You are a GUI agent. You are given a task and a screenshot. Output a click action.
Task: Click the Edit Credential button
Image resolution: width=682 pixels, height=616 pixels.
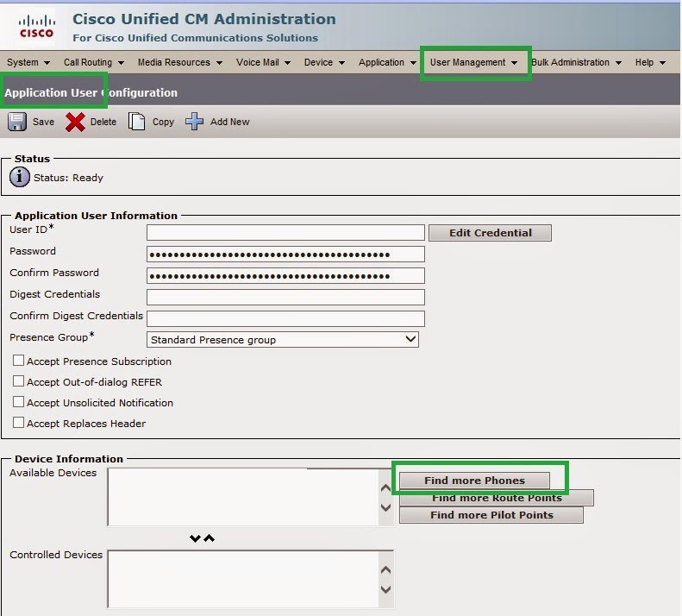[491, 233]
